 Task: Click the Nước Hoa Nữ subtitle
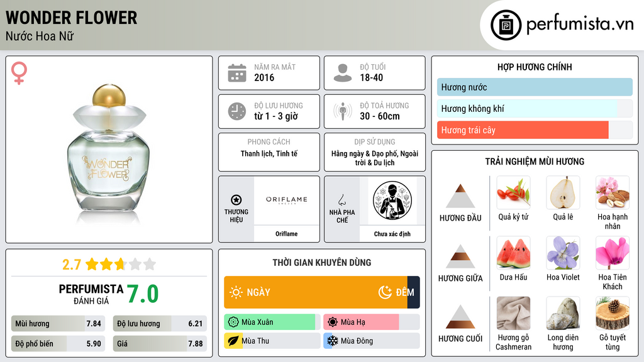click(40, 36)
